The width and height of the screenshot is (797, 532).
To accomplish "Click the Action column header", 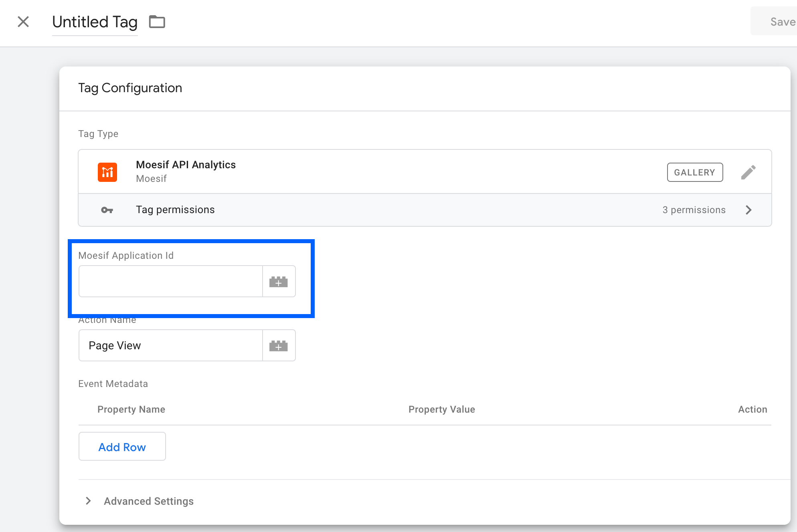I will pyautogui.click(x=752, y=409).
